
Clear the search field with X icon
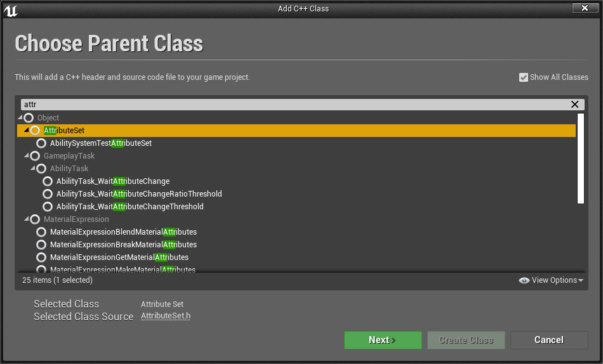(574, 105)
